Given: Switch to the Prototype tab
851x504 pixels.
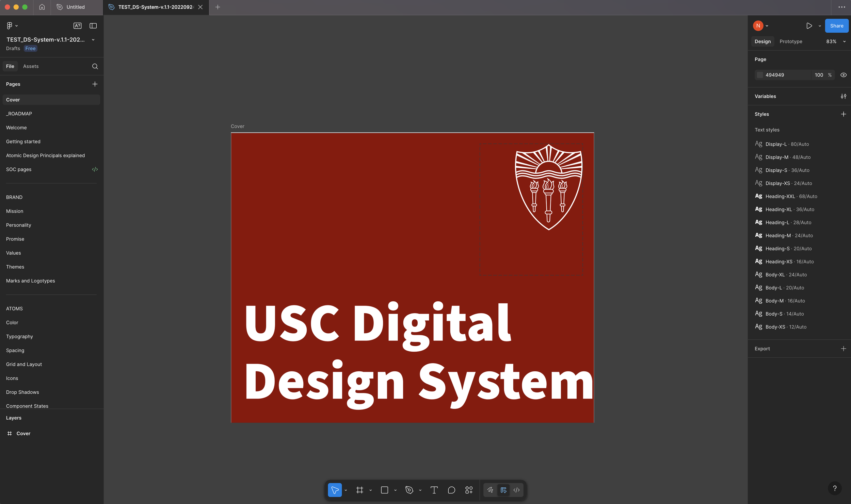Looking at the screenshot, I should pos(790,41).
